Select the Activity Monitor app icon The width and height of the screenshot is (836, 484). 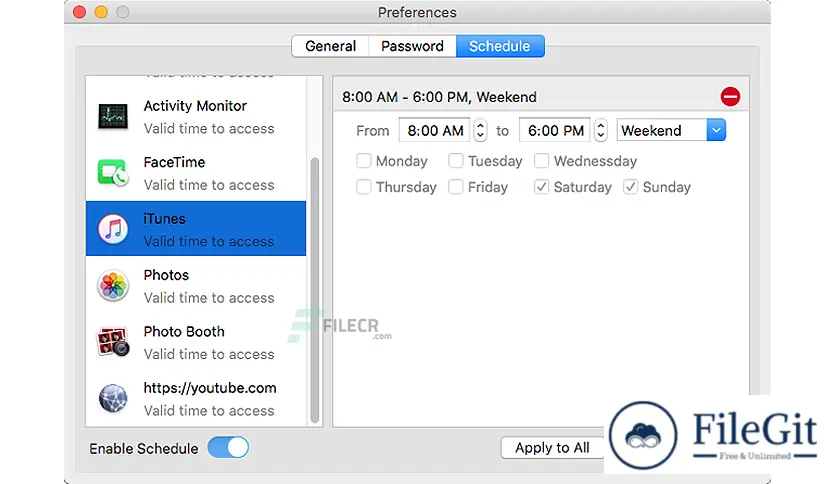[113, 116]
